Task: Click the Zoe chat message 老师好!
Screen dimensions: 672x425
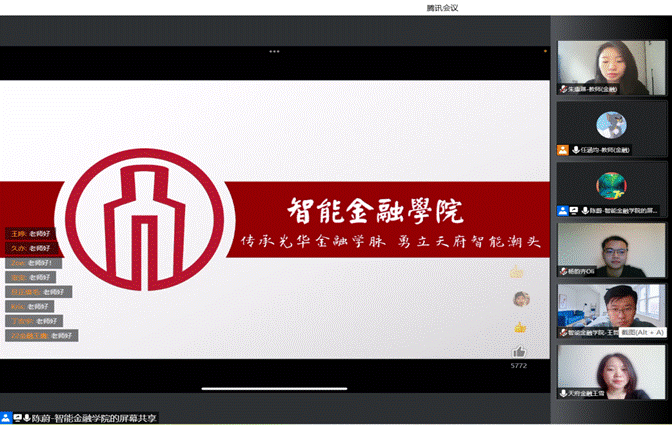Action: click(x=33, y=263)
